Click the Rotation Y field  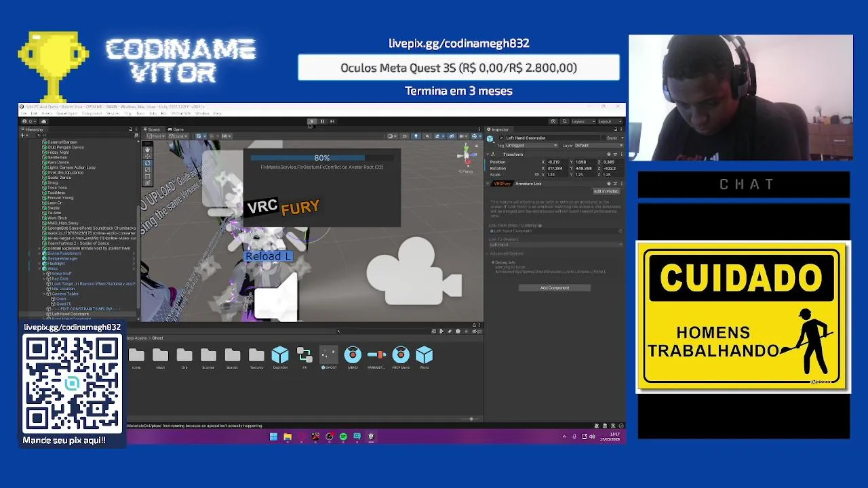point(585,168)
